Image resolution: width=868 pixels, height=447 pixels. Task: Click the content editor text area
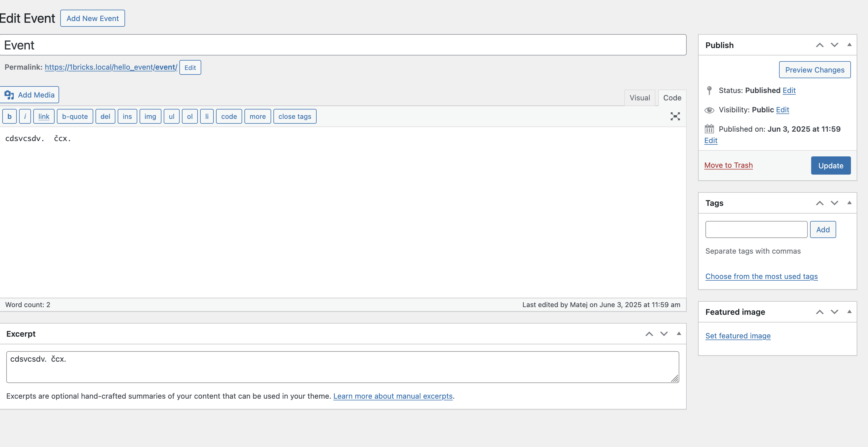343,212
